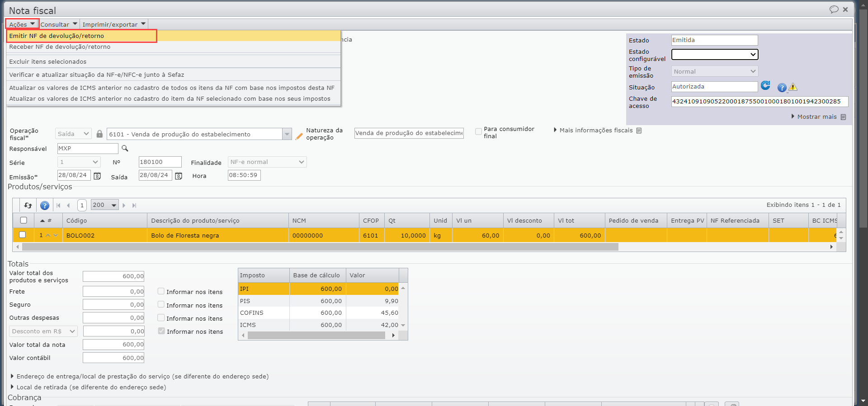Image resolution: width=868 pixels, height=406 pixels.
Task: Open the Saída date calendar picker
Action: point(179,176)
